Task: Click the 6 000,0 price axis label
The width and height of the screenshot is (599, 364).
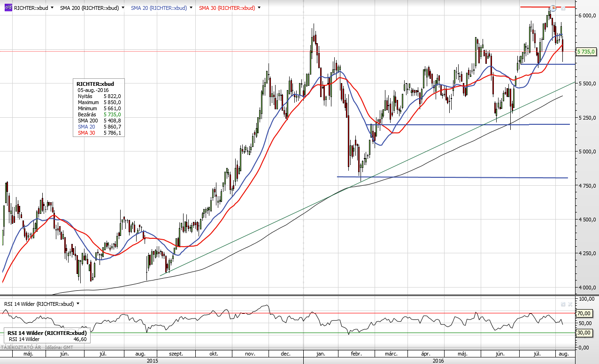Action: point(587,15)
